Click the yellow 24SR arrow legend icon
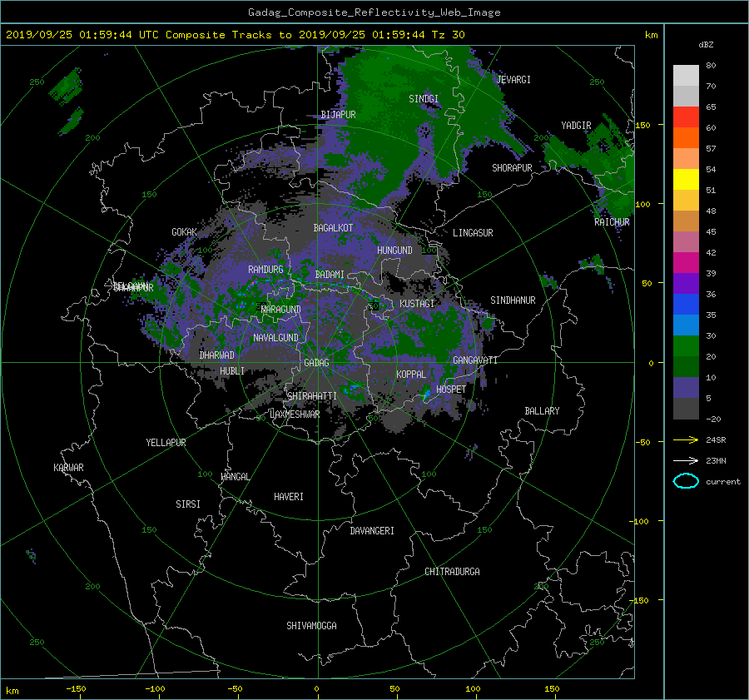This screenshot has height=700, width=749. click(x=686, y=439)
